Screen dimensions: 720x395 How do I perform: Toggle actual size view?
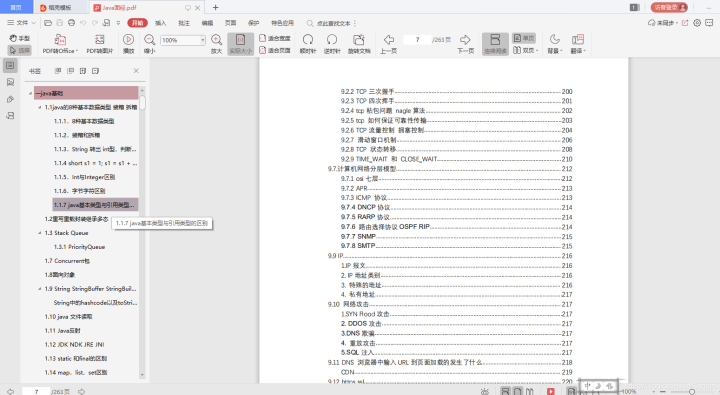tap(241, 44)
